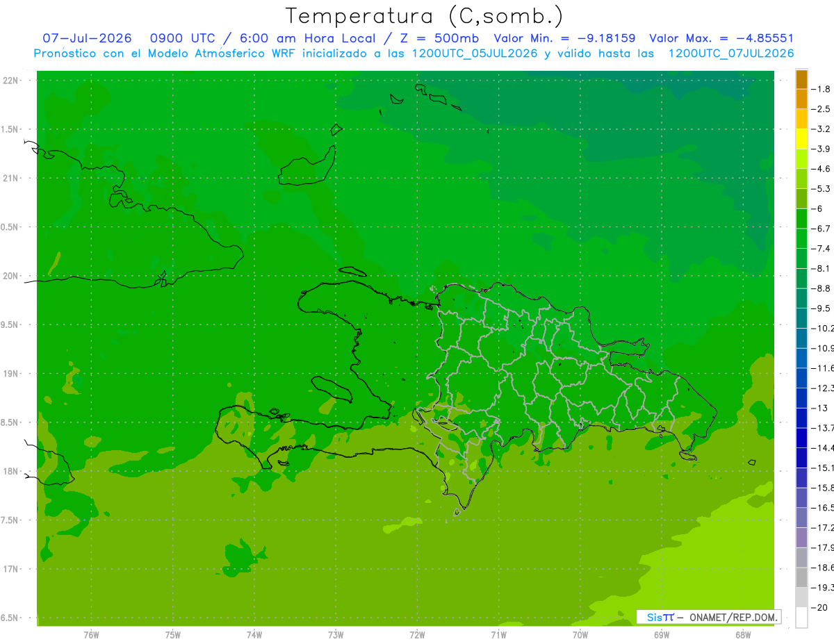Click the '22N' latitude label

12,81
